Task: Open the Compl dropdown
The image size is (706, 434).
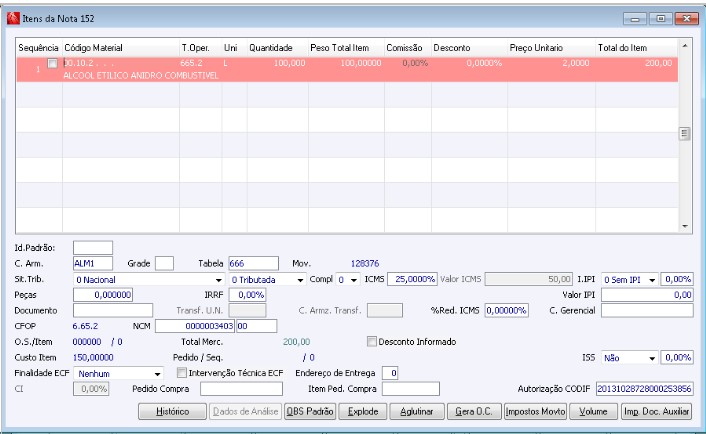Action: [x=348, y=280]
